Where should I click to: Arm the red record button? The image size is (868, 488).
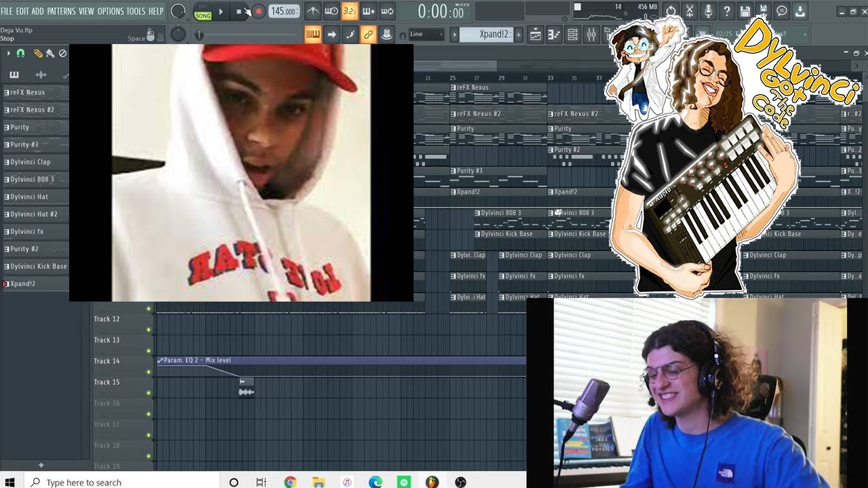(x=258, y=12)
